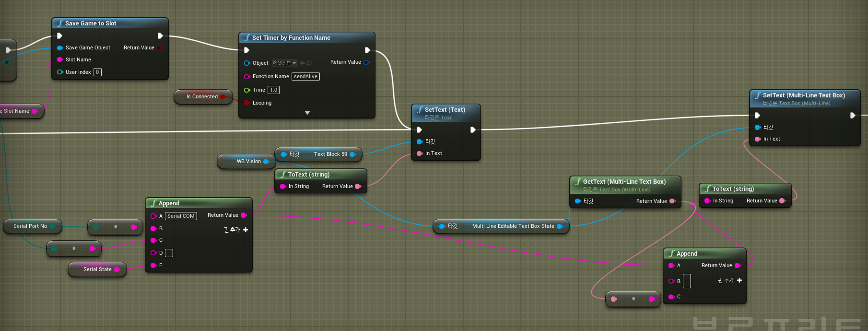Click Return Value pin of Save Game to Slot
The image size is (868, 331).
[x=159, y=48]
